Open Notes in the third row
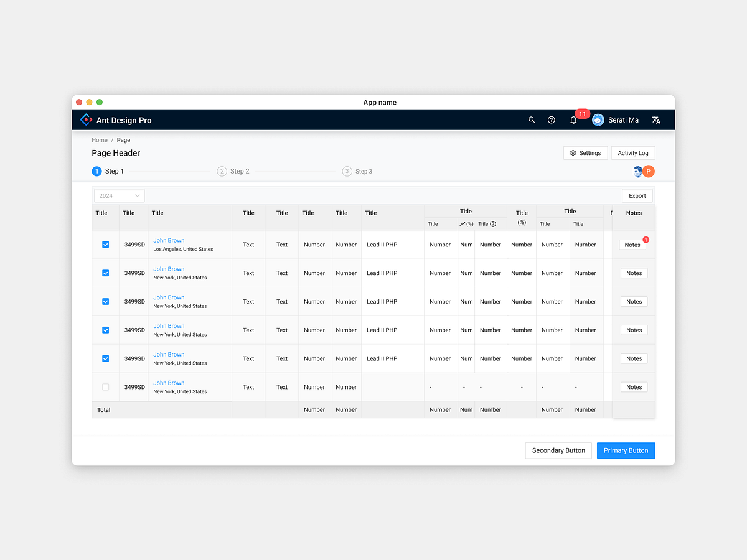Screen dimensions: 747x560 point(634,302)
